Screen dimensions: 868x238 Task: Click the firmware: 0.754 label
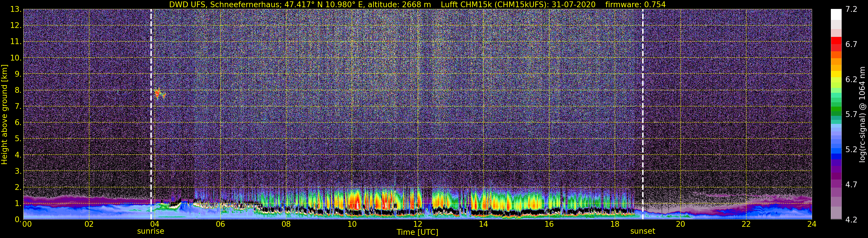[636, 4]
